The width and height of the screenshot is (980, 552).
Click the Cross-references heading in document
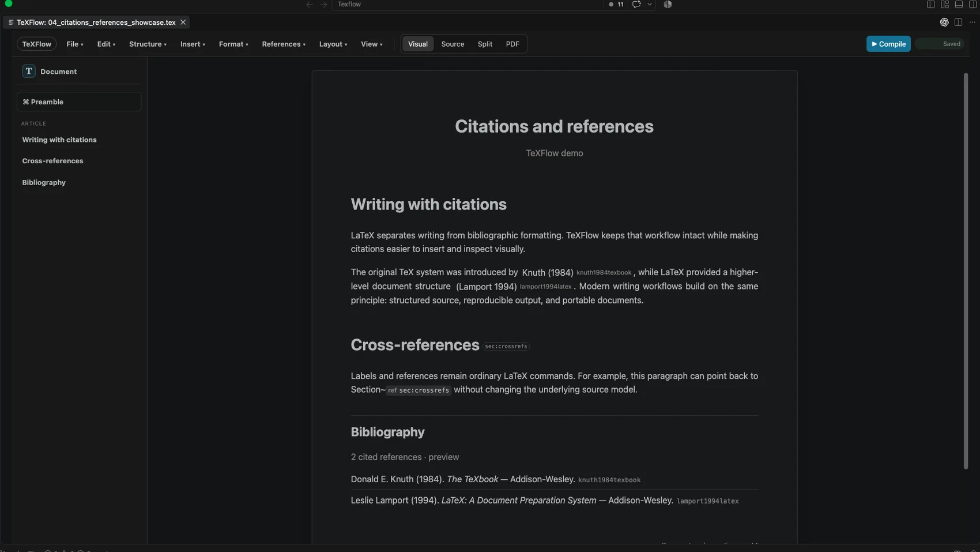[x=415, y=345]
